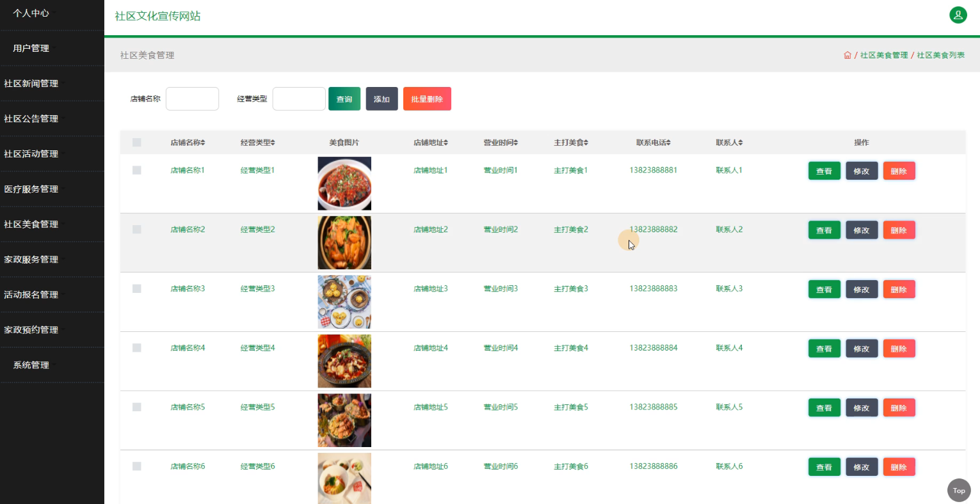980x504 pixels.
Task: Open food image thumbnail for 店铺名称1
Action: pyautogui.click(x=344, y=184)
